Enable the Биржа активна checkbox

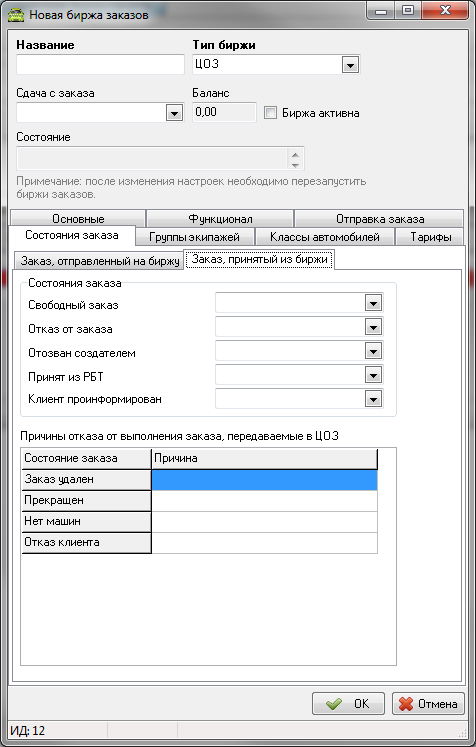(270, 113)
